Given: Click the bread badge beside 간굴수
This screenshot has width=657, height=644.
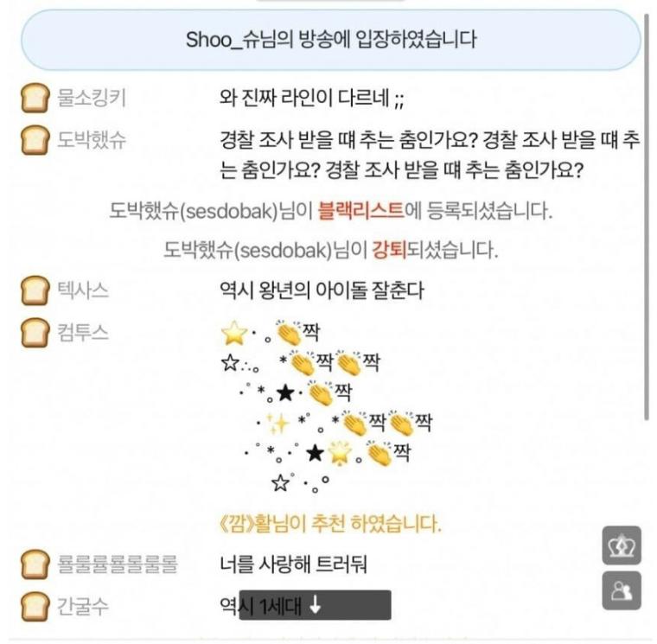Looking at the screenshot, I should pos(35,607).
